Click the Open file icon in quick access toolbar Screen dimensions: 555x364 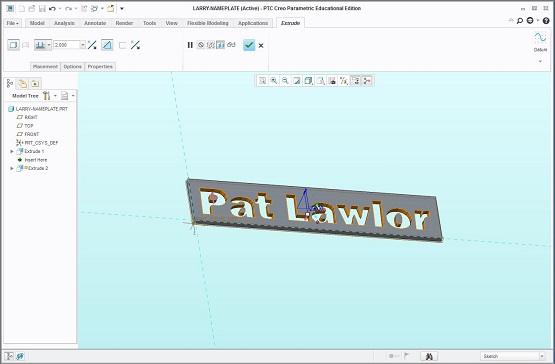pyautogui.click(x=32, y=8)
